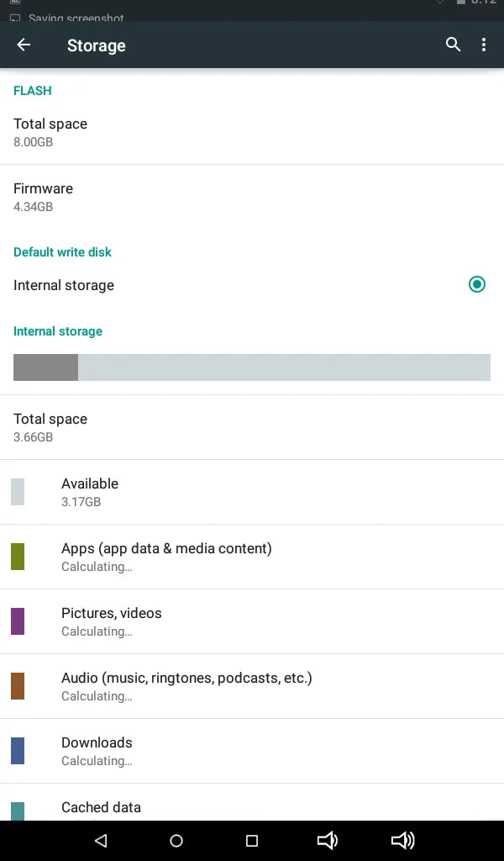This screenshot has width=504, height=861.
Task: Tap the Cached data entry
Action: click(252, 803)
